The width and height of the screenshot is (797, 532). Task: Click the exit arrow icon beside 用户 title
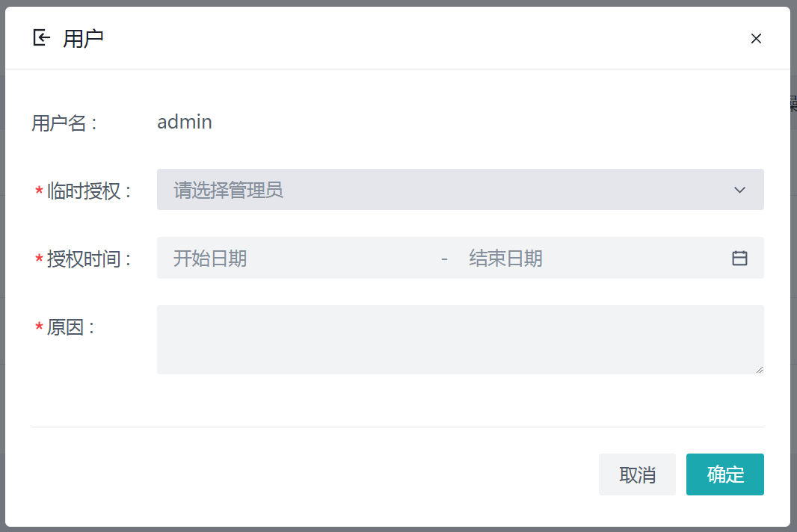42,37
